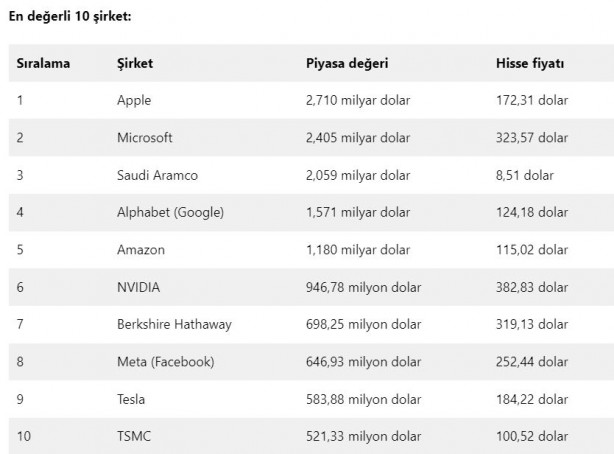
Task: Select the Berkshire Hathaway cell
Action: pyautogui.click(x=175, y=324)
